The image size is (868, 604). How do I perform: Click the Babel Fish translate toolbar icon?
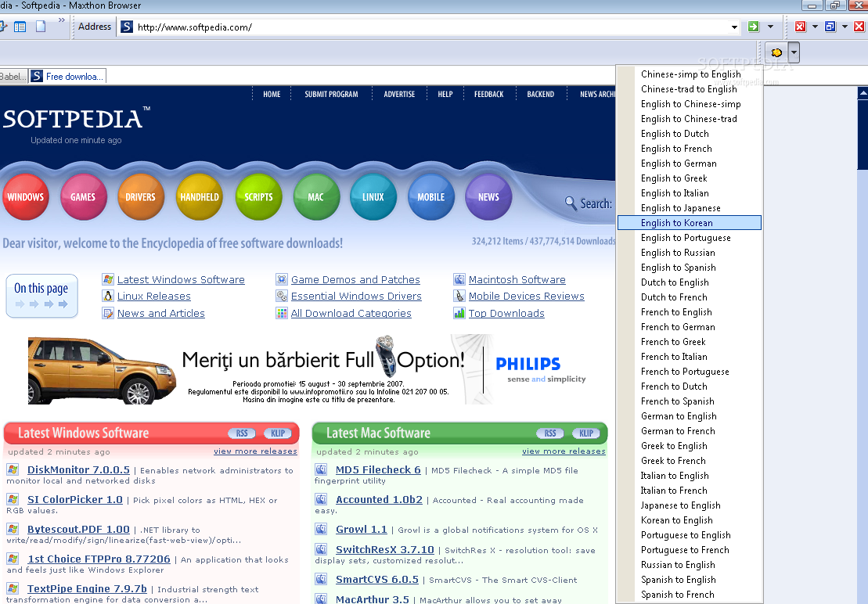click(776, 52)
